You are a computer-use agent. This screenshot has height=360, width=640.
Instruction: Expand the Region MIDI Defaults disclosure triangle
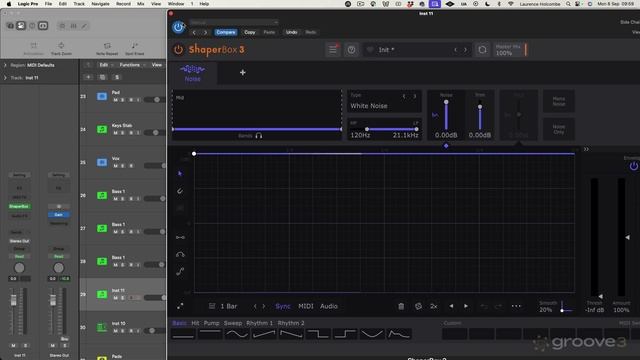click(x=5, y=65)
